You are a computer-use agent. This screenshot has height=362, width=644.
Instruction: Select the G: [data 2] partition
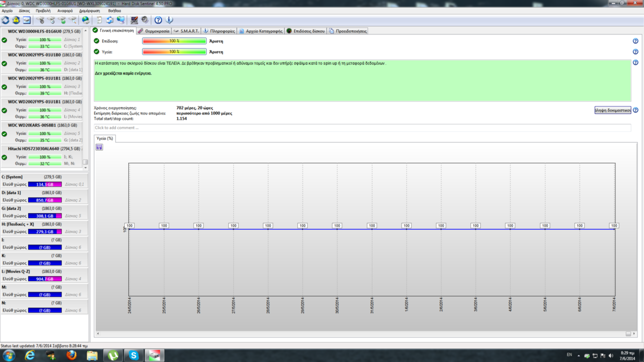(44, 212)
